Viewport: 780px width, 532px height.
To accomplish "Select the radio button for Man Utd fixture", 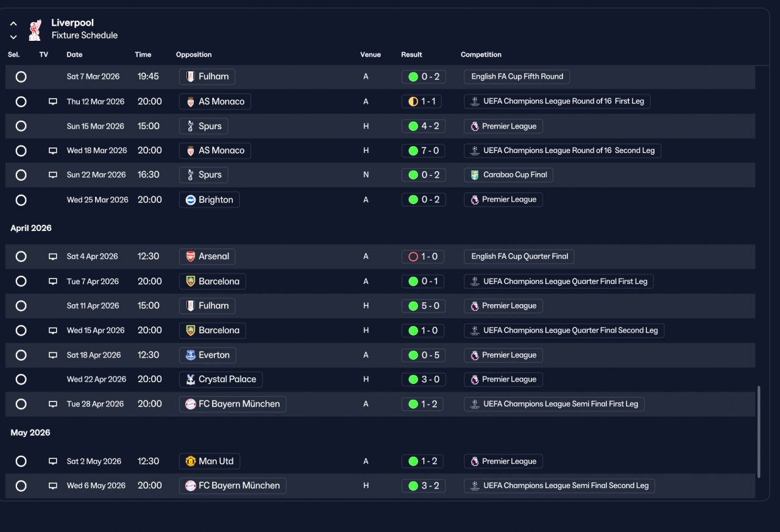I will pos(21,461).
